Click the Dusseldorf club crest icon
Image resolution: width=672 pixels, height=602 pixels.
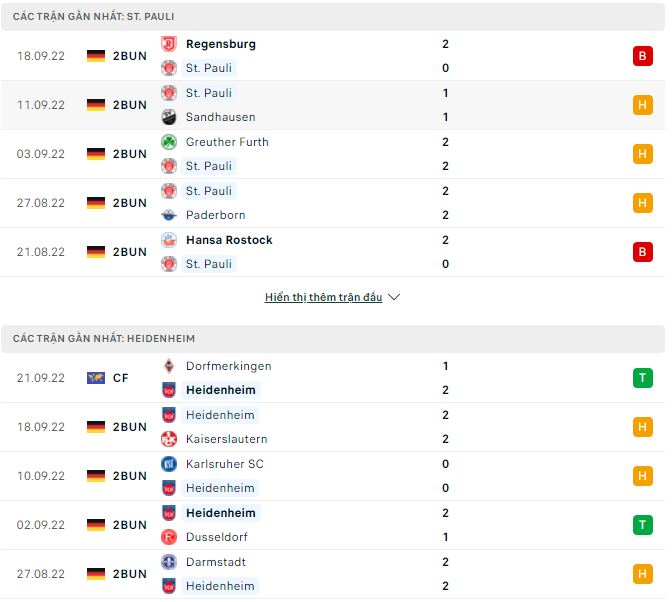[x=168, y=537]
